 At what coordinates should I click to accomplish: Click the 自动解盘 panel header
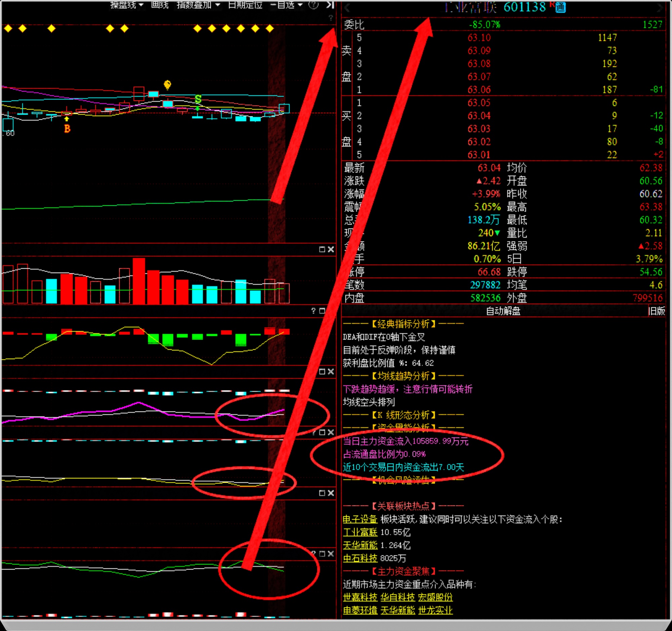[x=503, y=311]
